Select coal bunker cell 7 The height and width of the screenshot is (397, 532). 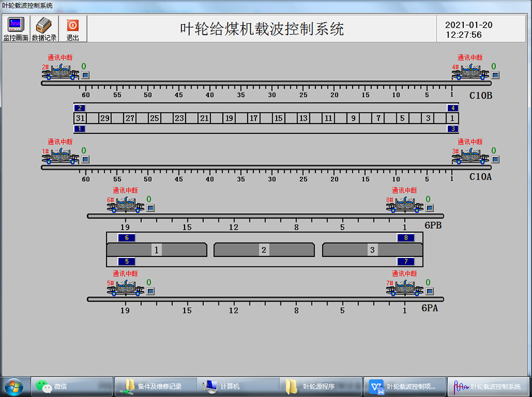coord(378,118)
